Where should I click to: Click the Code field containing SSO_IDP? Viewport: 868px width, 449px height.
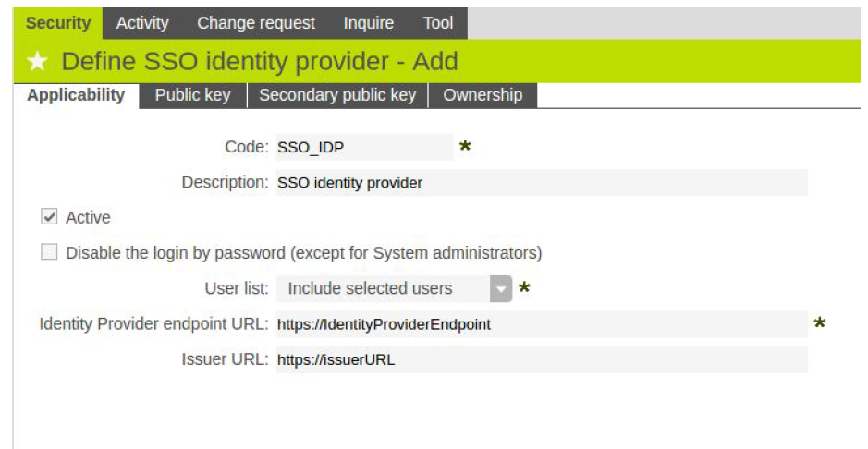363,148
